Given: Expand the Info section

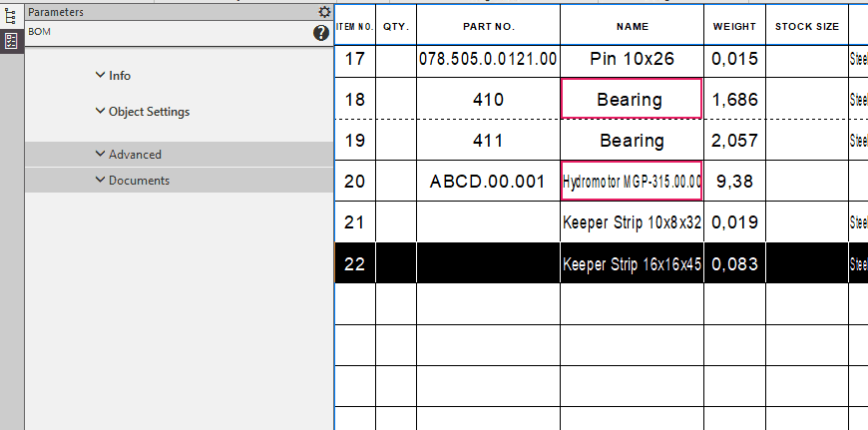Looking at the screenshot, I should click(114, 76).
